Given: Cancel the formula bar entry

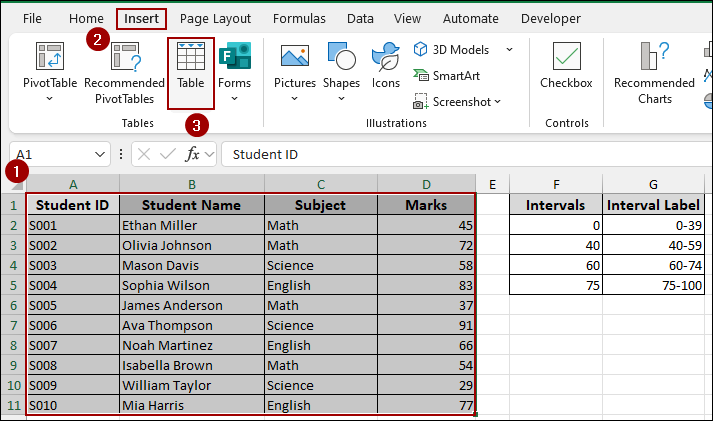Looking at the screenshot, I should pos(144,155).
